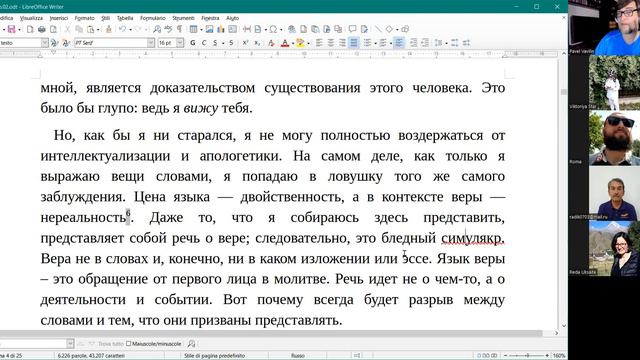Viewport: 640px width, 360px height.
Task: Open the Visualizza menu
Action: click(31, 18)
